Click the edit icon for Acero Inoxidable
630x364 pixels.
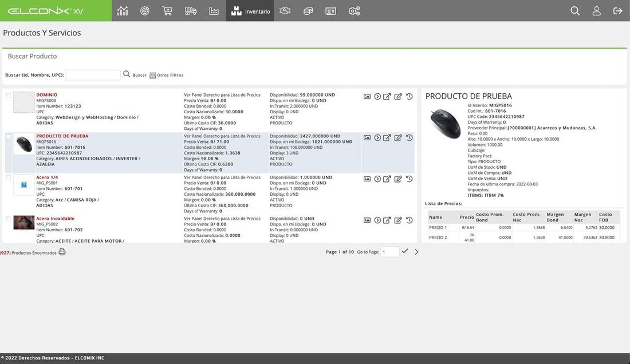coord(398,220)
